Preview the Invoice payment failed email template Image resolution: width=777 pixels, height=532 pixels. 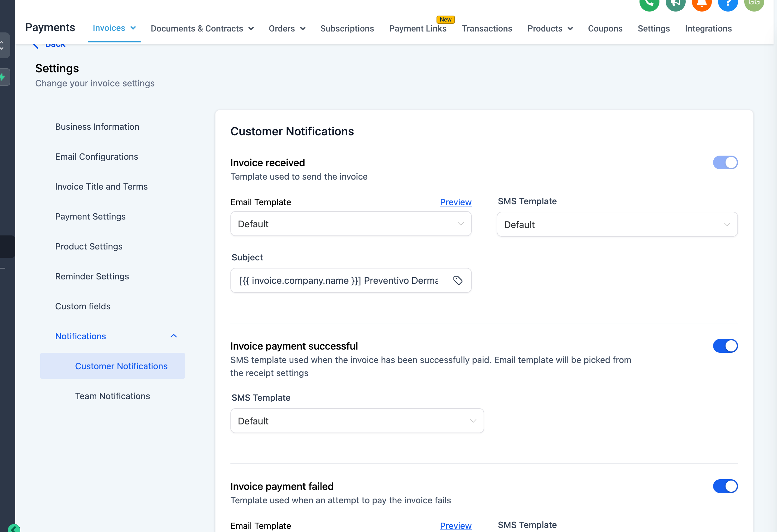tap(456, 526)
